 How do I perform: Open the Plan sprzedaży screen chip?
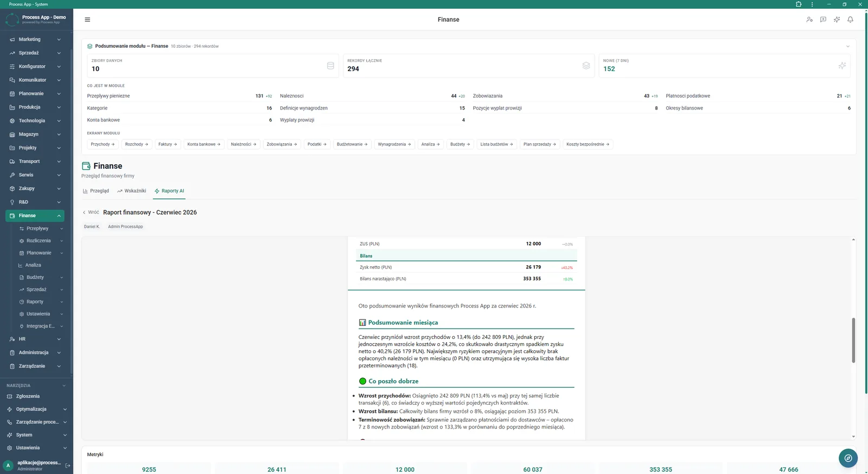[540, 144]
